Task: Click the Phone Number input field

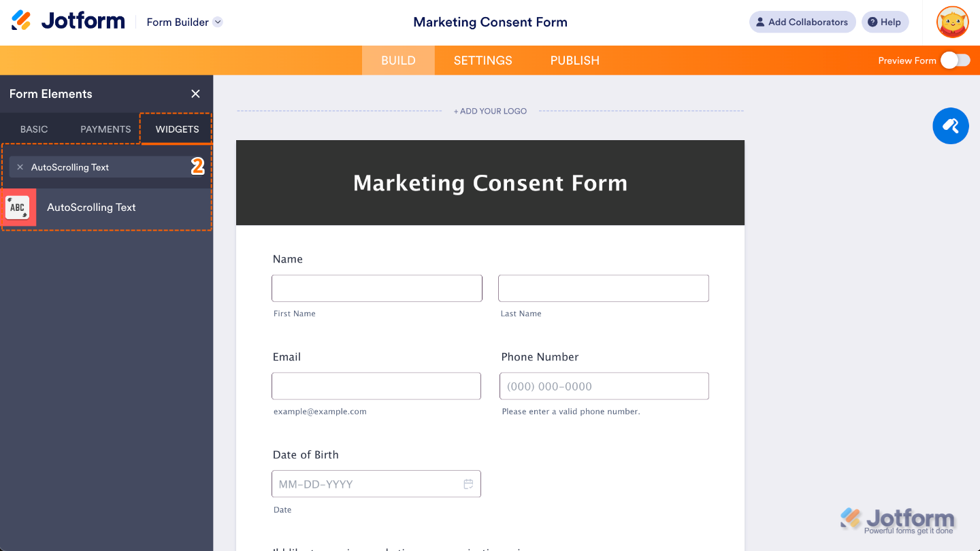Action: click(x=604, y=386)
